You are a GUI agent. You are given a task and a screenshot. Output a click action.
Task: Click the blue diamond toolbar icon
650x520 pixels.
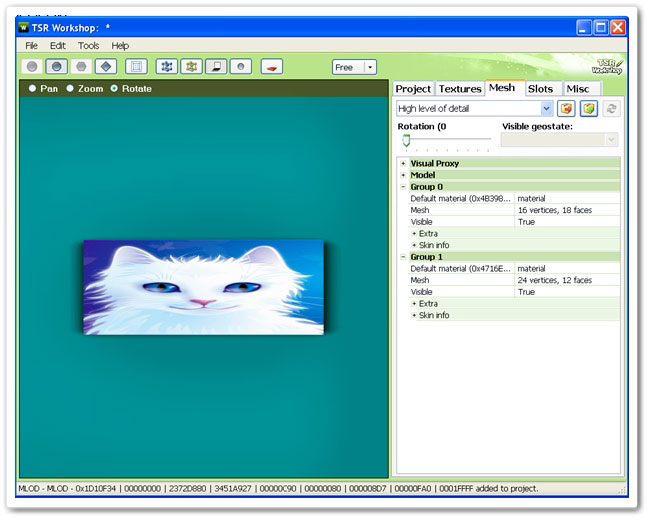(x=106, y=67)
